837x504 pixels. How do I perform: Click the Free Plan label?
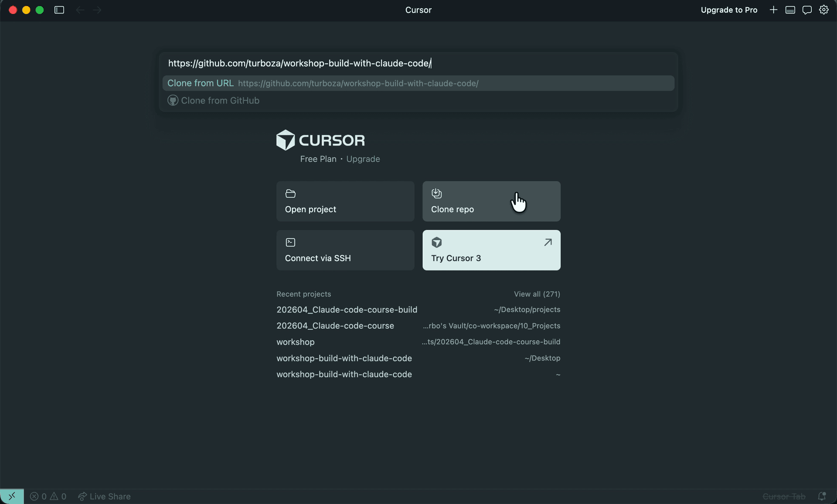318,159
